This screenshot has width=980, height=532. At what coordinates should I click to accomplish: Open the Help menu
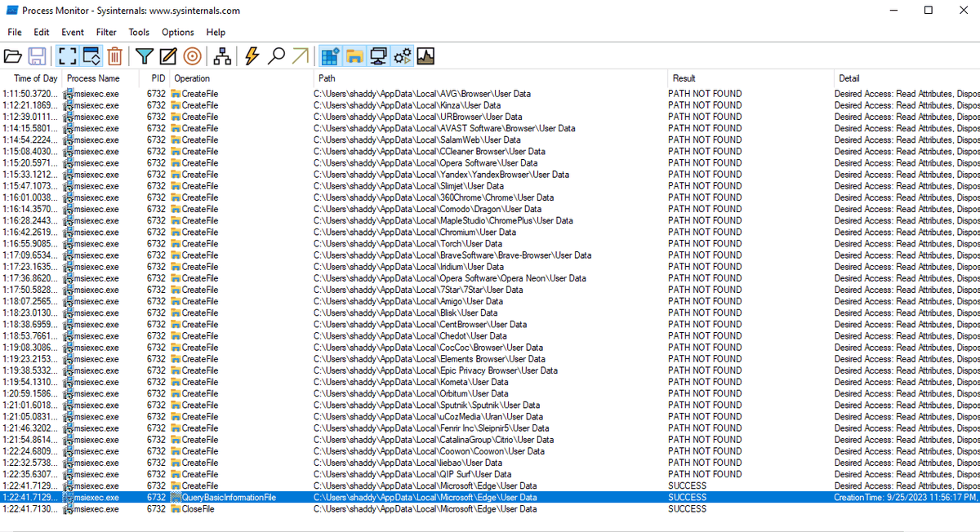click(216, 32)
